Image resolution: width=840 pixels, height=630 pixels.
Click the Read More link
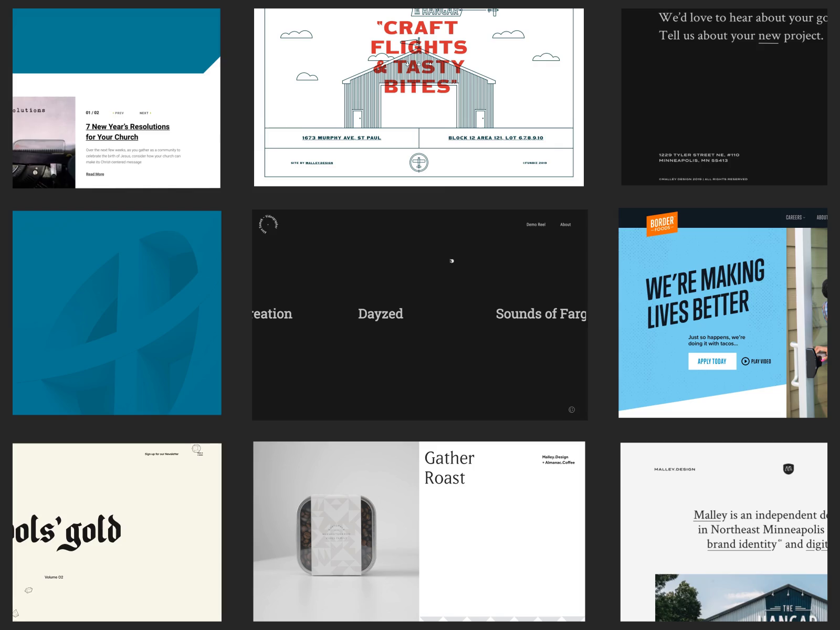pyautogui.click(x=95, y=174)
